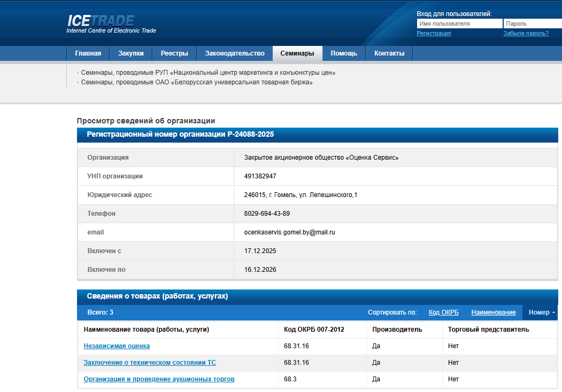
Task: Open seminars by Национальный центр маркетинга link
Action: point(208,73)
